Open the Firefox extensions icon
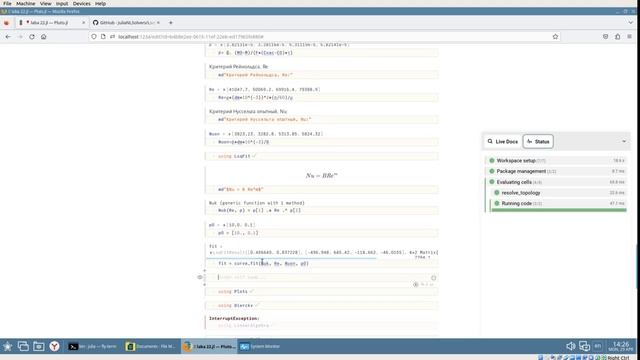Viewport: 640px width, 360px height. [x=618, y=37]
